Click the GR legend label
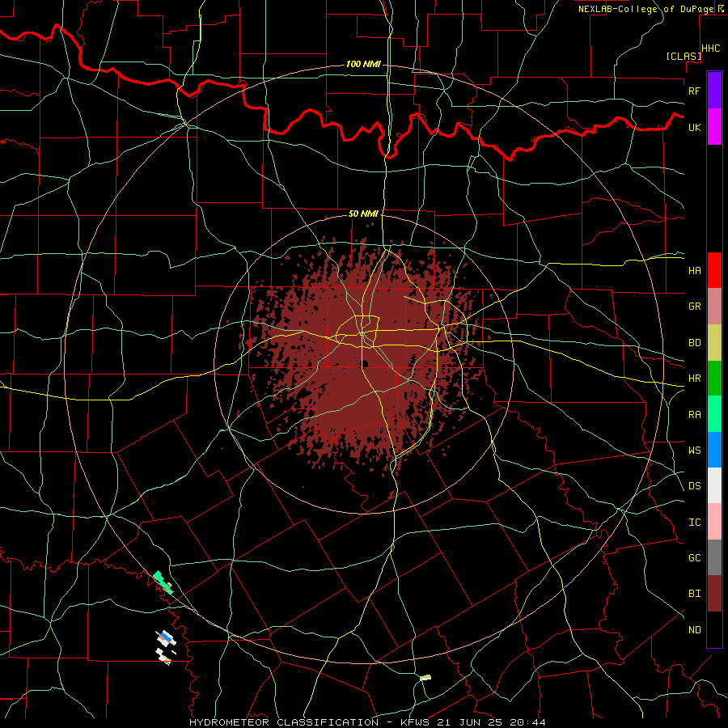The width and height of the screenshot is (728, 728). pos(695,307)
